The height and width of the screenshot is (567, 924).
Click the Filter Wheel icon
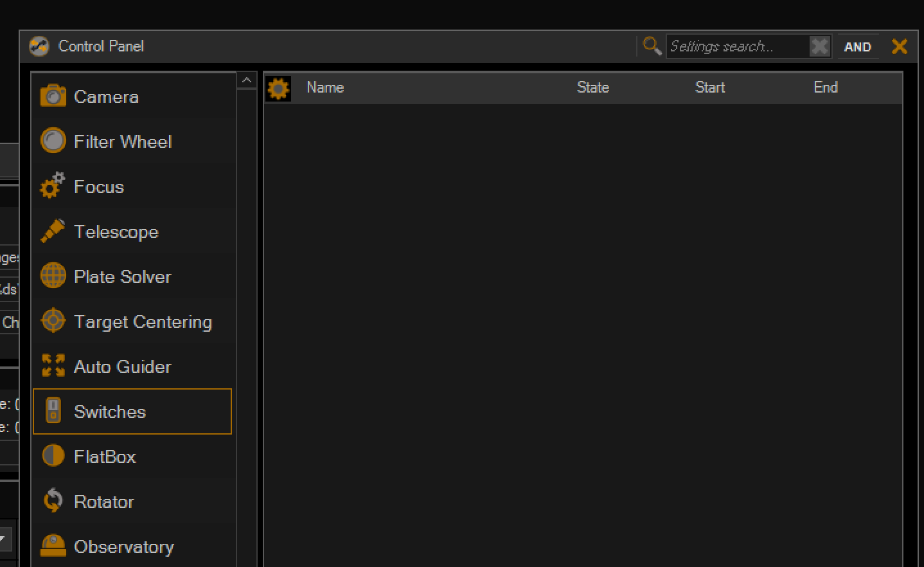[53, 141]
